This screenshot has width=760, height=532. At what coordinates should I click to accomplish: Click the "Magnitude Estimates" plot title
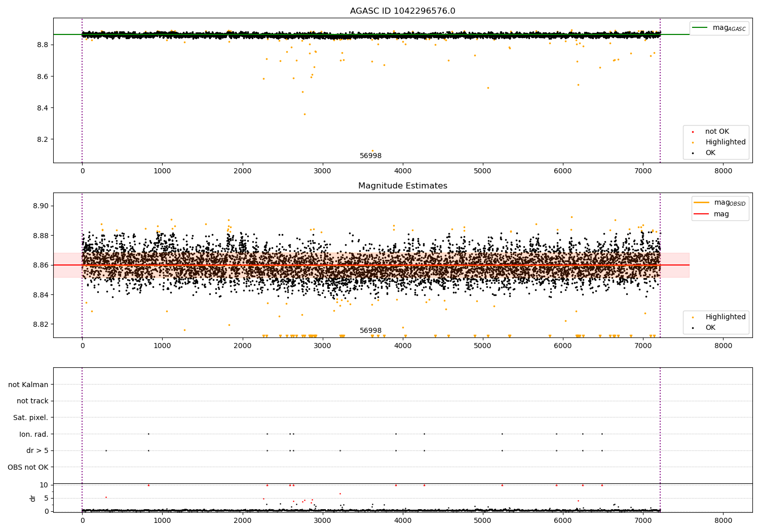tap(403, 186)
